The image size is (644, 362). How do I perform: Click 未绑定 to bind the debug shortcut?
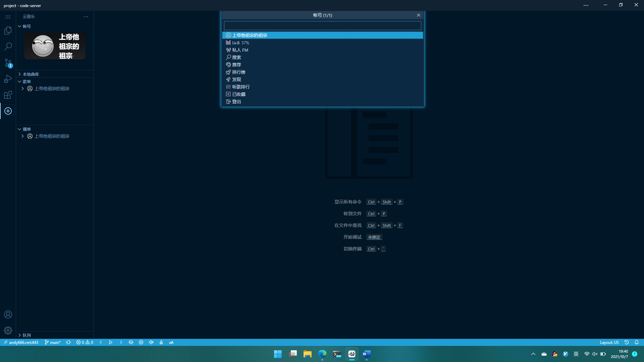pos(374,237)
